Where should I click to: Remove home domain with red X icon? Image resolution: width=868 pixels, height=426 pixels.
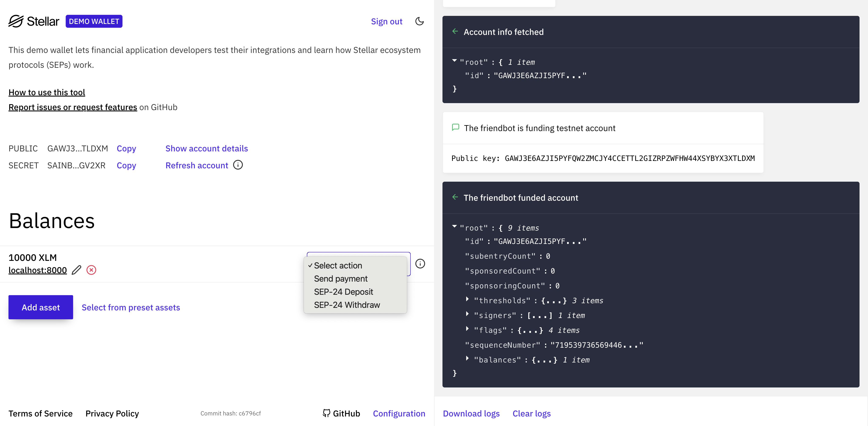pos(91,270)
